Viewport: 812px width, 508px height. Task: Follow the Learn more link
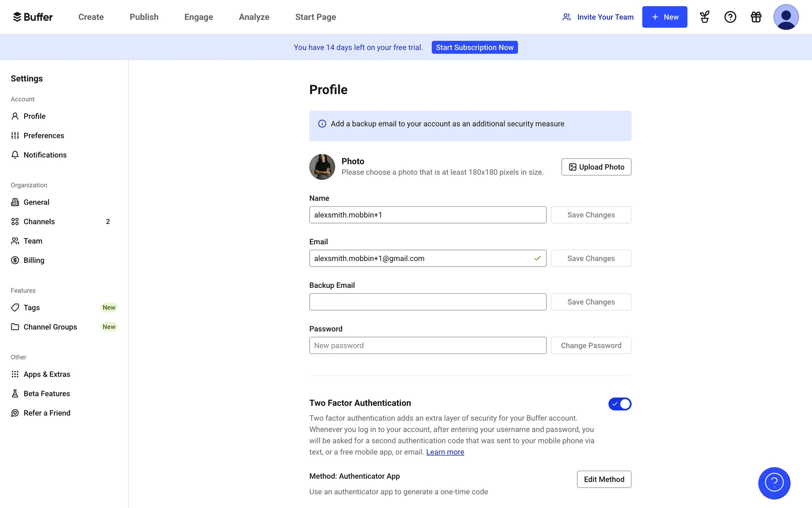click(x=445, y=452)
